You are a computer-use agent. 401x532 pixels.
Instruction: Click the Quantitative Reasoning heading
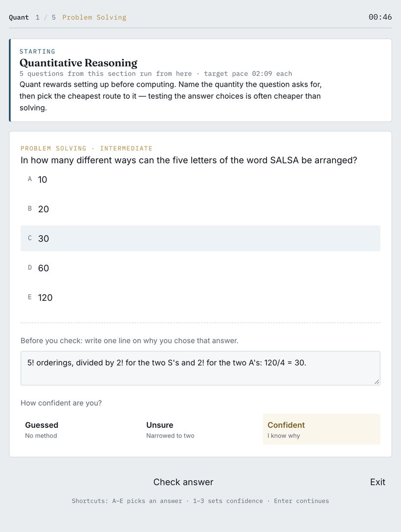pyautogui.click(x=78, y=63)
